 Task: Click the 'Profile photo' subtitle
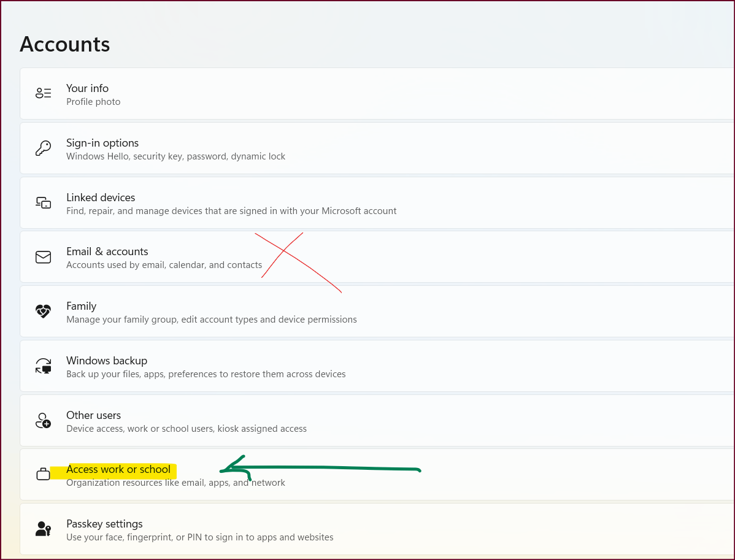93,102
